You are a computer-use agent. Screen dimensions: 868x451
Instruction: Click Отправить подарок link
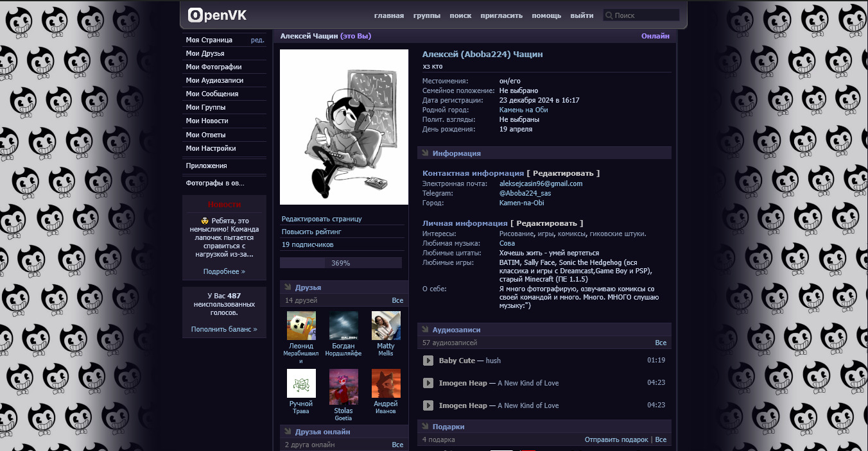pyautogui.click(x=616, y=439)
